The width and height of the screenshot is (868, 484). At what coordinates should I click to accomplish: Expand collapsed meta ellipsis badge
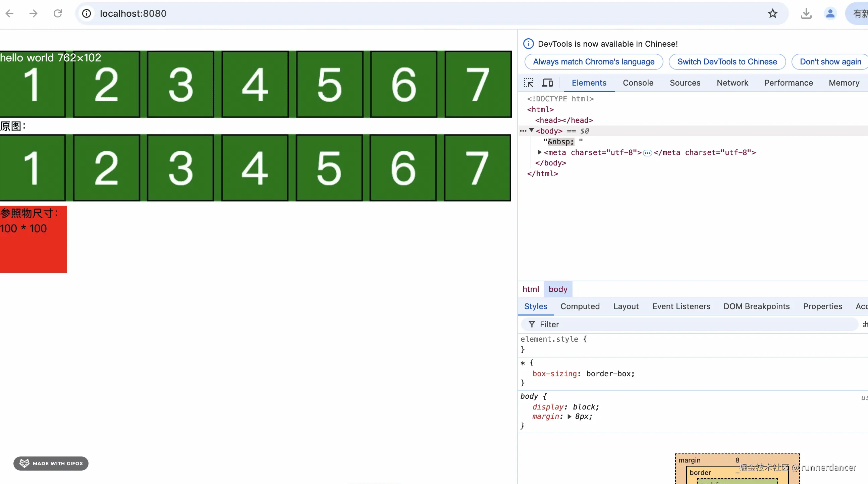(647, 153)
